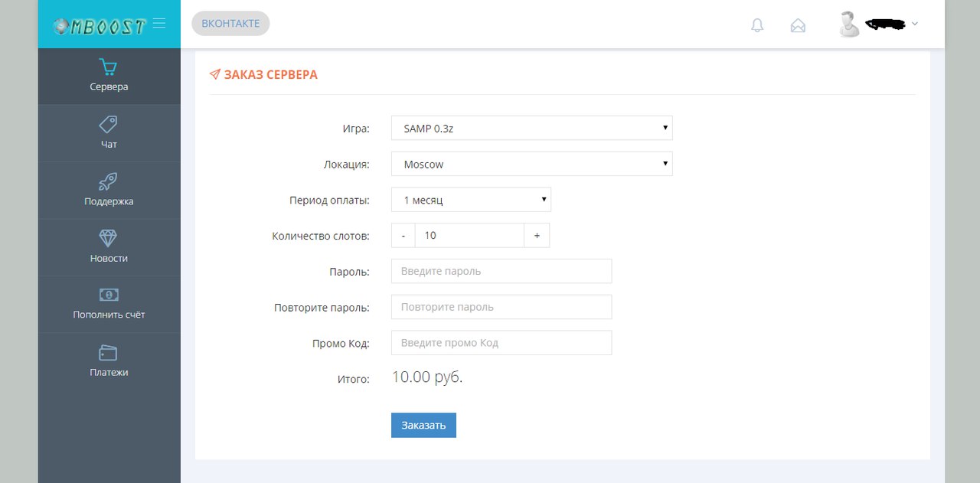
Task: Click the notifications bell icon
Action: (x=757, y=25)
